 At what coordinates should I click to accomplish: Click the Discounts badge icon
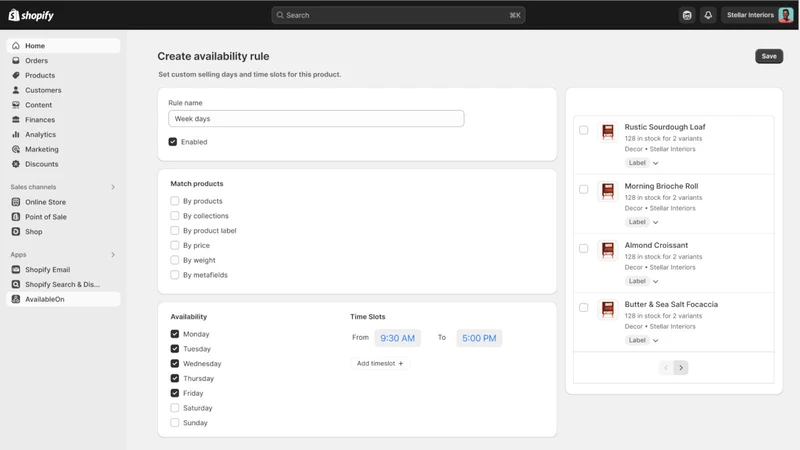[x=16, y=164]
